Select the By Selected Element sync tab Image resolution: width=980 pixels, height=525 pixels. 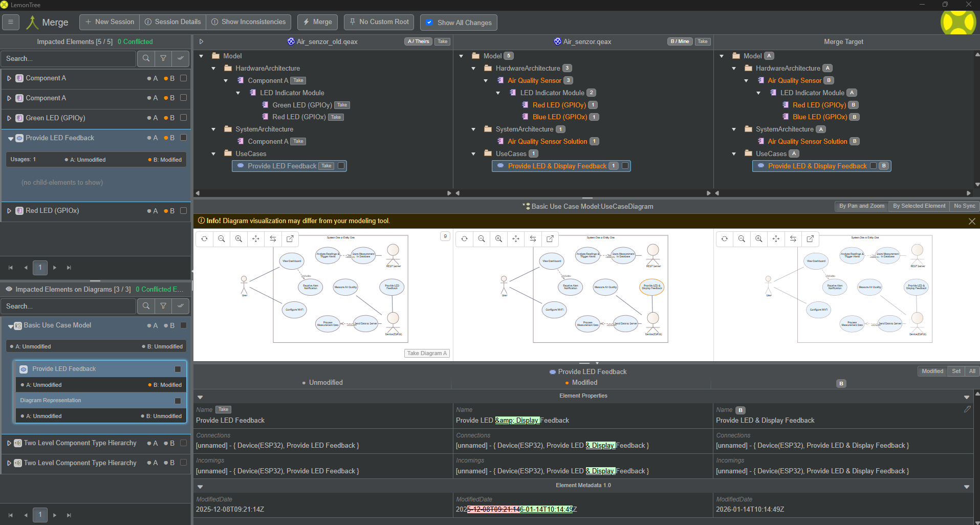point(919,206)
